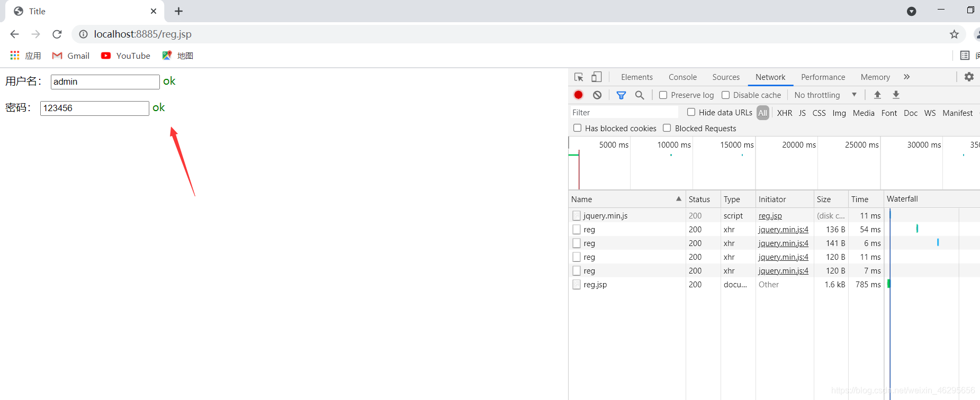Image resolution: width=980 pixels, height=400 pixels.
Task: Bookmark this page with the star
Action: point(954,34)
